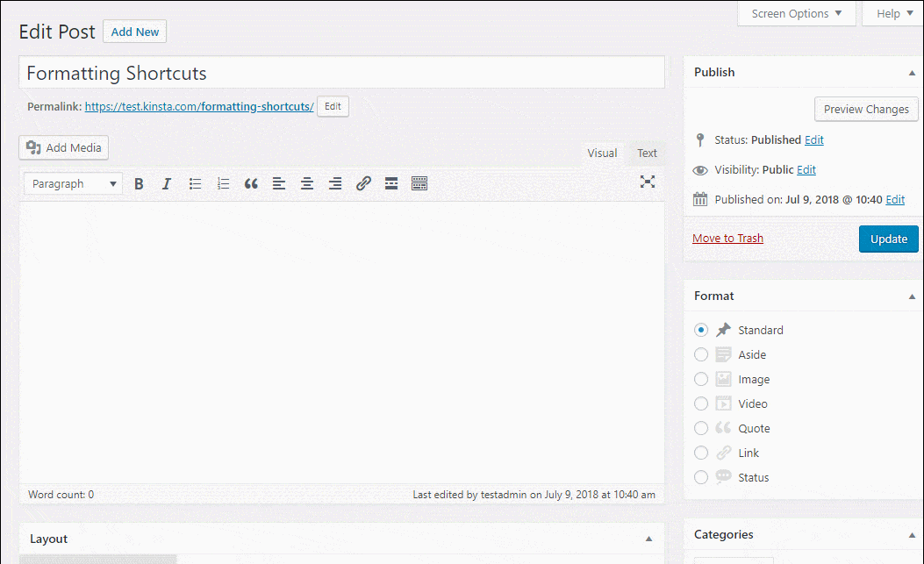Switch to the Text editing tab

[x=647, y=153]
